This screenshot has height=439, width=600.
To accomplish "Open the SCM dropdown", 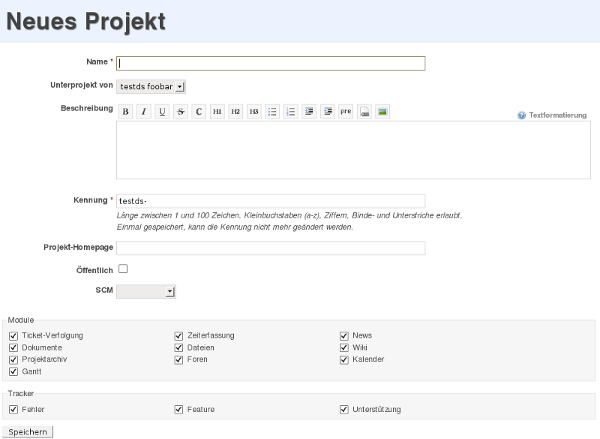I will [x=146, y=292].
